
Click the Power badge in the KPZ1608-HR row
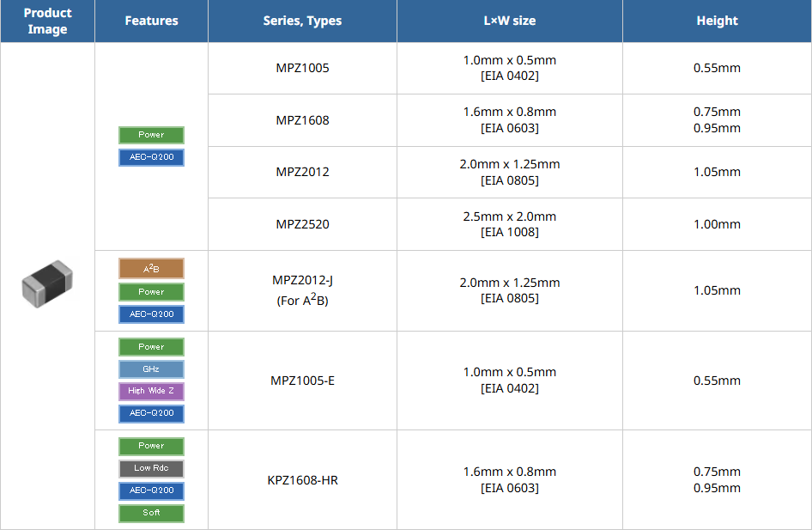point(151,446)
